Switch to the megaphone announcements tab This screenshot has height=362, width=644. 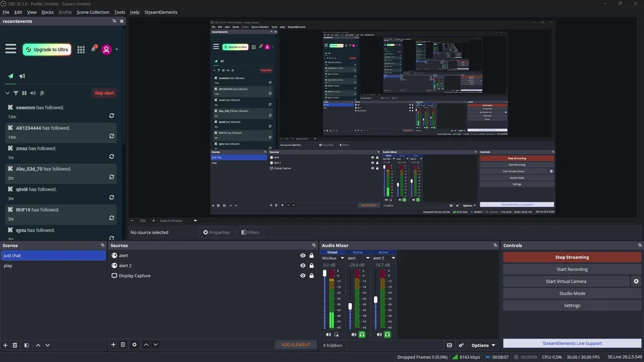point(22,76)
